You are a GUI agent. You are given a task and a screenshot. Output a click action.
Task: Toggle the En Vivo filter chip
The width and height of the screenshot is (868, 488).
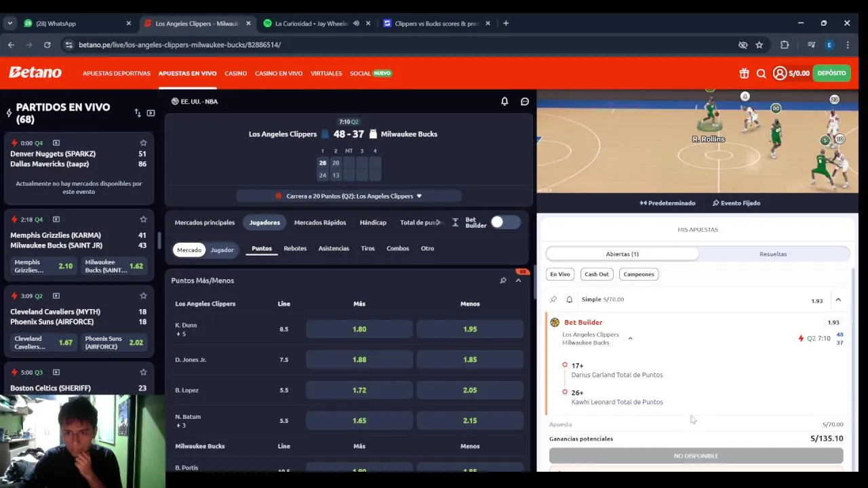[x=560, y=274]
